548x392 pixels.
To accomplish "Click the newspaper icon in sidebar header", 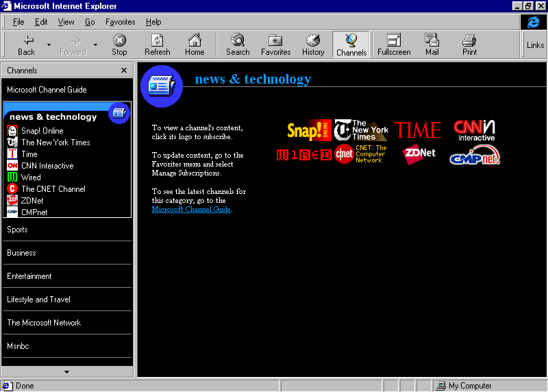I will tap(119, 113).
